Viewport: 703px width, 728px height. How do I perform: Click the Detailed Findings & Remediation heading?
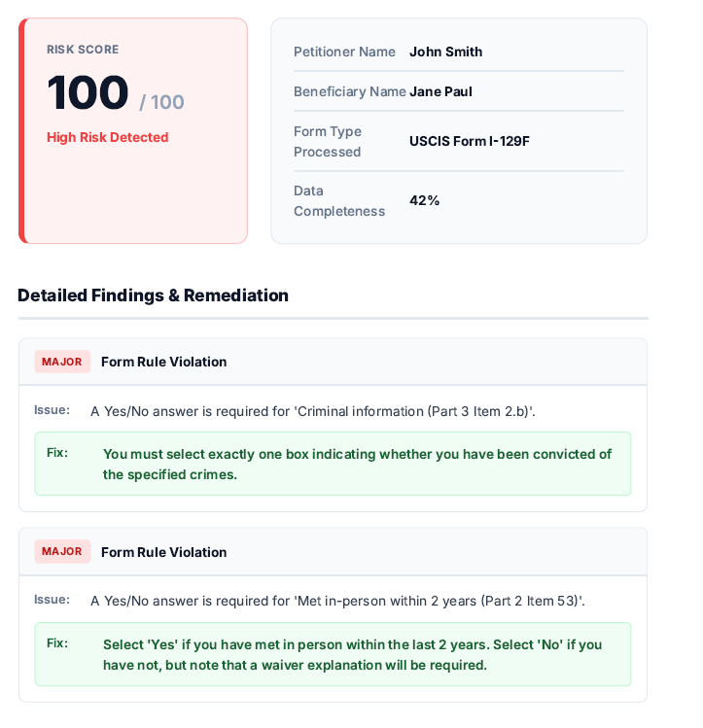coord(153,295)
